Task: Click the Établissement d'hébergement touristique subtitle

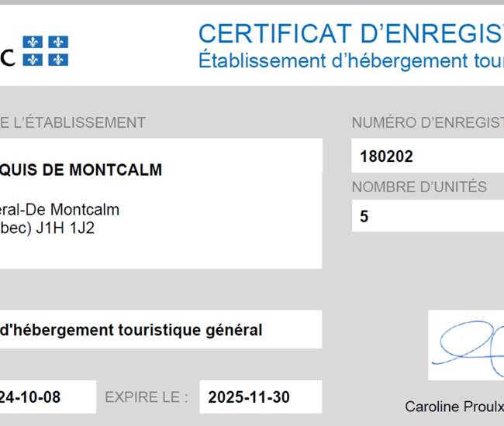Action: (351, 60)
